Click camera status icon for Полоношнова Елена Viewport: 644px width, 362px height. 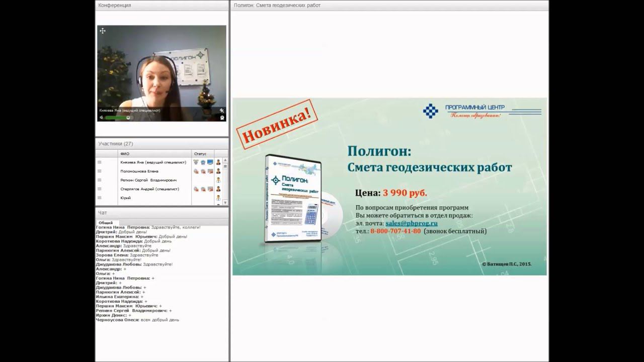(x=203, y=171)
